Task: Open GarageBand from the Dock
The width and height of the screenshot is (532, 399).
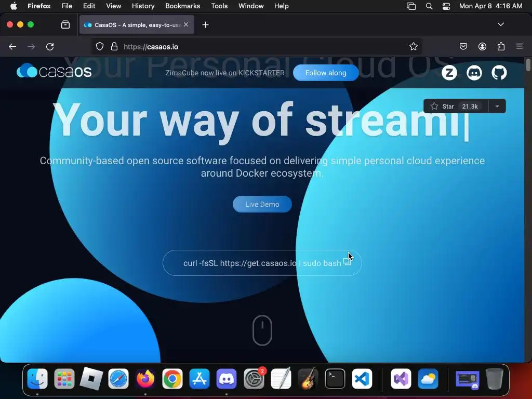Action: click(308, 378)
